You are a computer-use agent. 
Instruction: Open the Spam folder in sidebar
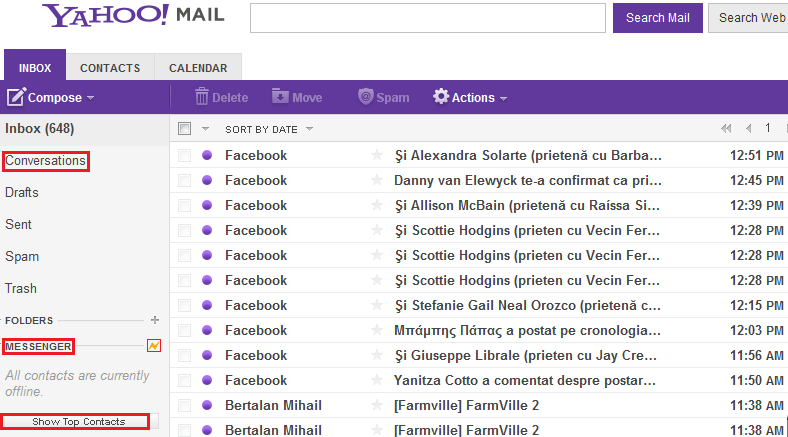pos(22,257)
